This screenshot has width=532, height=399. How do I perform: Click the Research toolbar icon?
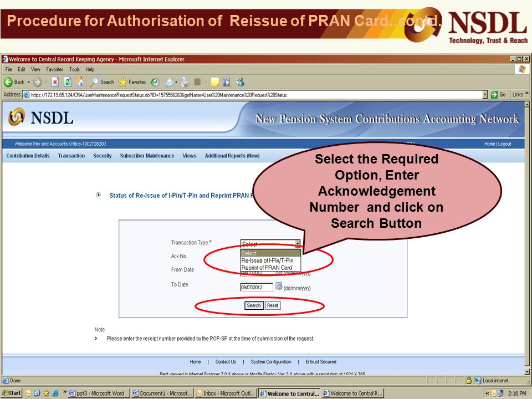pos(227,82)
